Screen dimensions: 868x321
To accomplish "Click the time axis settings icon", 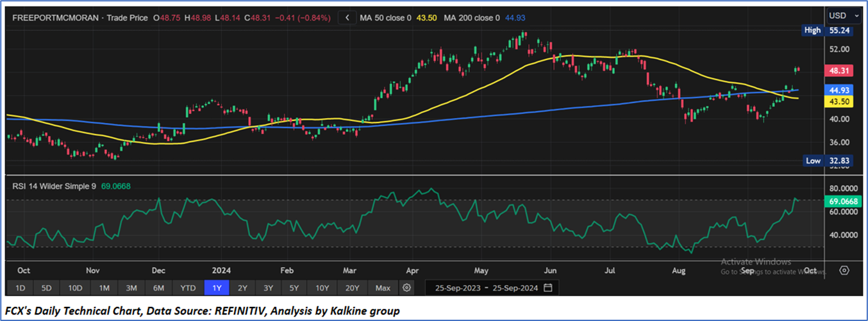I will click(x=844, y=270).
